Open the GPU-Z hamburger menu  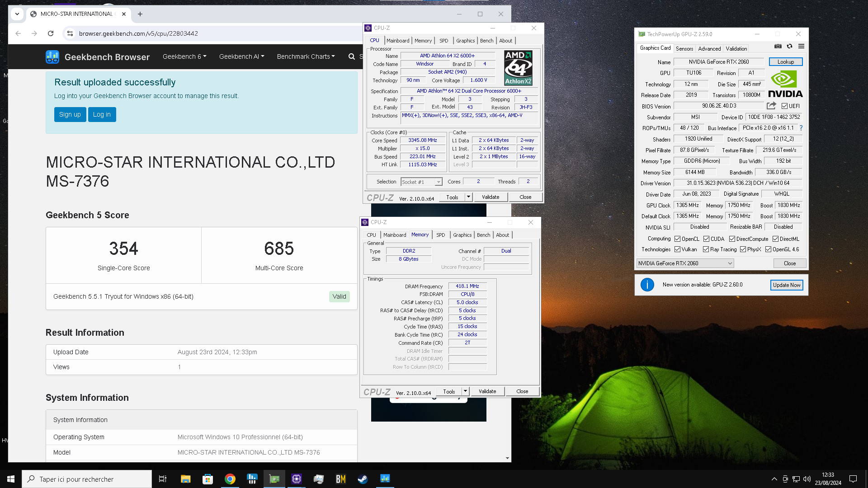pyautogui.click(x=801, y=46)
